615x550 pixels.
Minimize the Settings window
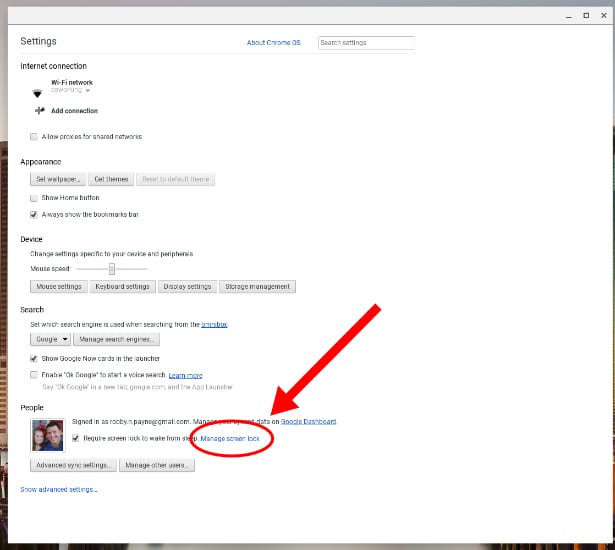click(569, 16)
